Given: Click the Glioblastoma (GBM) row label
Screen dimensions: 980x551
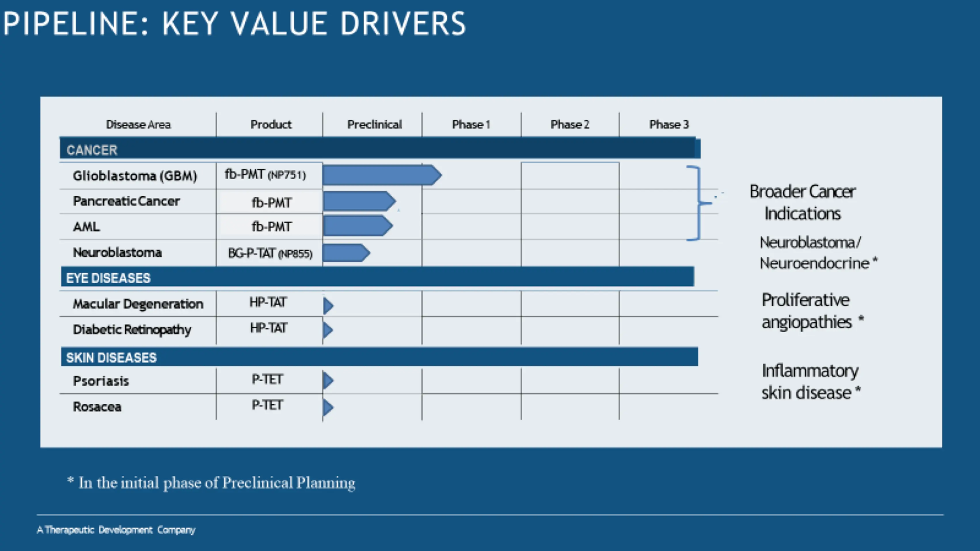Looking at the screenshot, I should (x=135, y=176).
